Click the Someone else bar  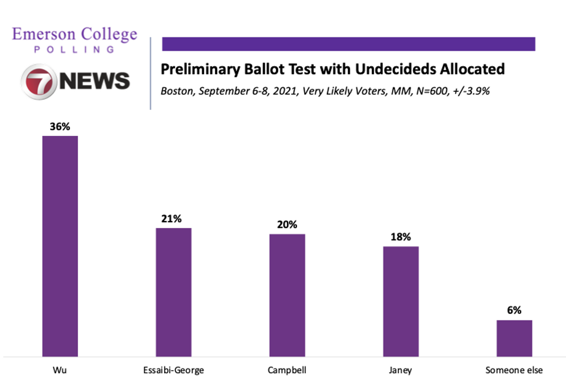pos(514,338)
